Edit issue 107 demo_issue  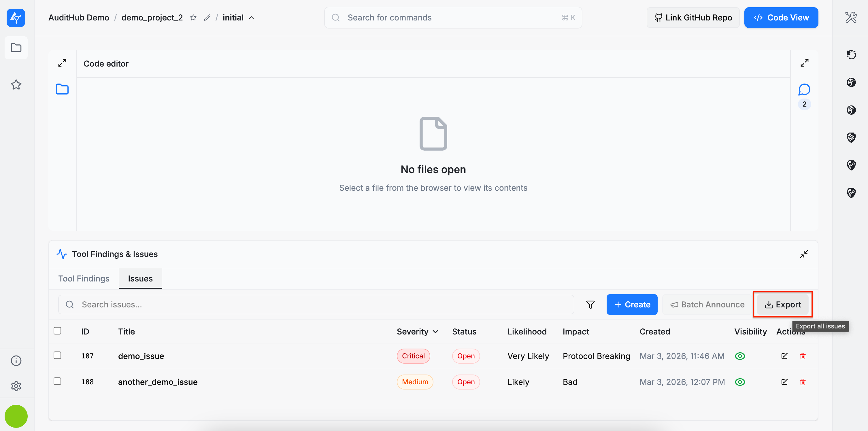(x=784, y=356)
